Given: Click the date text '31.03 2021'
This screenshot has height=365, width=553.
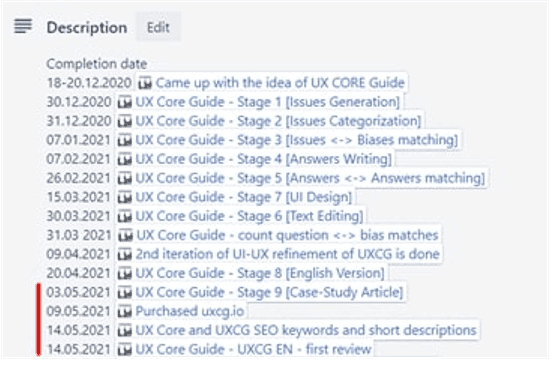Looking at the screenshot, I should 79,235.
